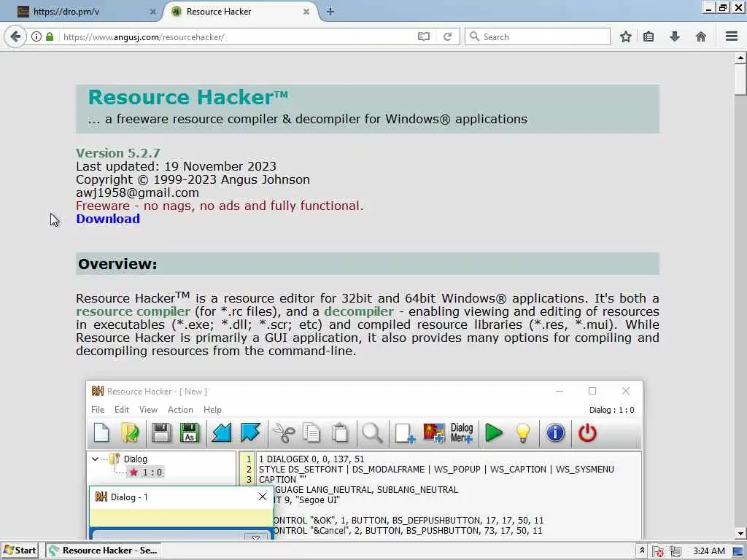Click the Edit menu in the screenshot image
This screenshot has width=747, height=560.
pyautogui.click(x=122, y=410)
